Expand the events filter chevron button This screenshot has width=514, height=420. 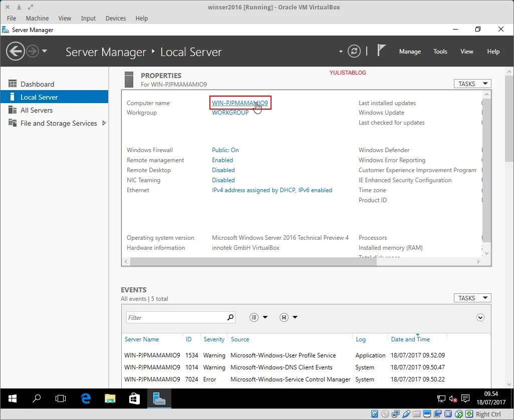(x=480, y=317)
